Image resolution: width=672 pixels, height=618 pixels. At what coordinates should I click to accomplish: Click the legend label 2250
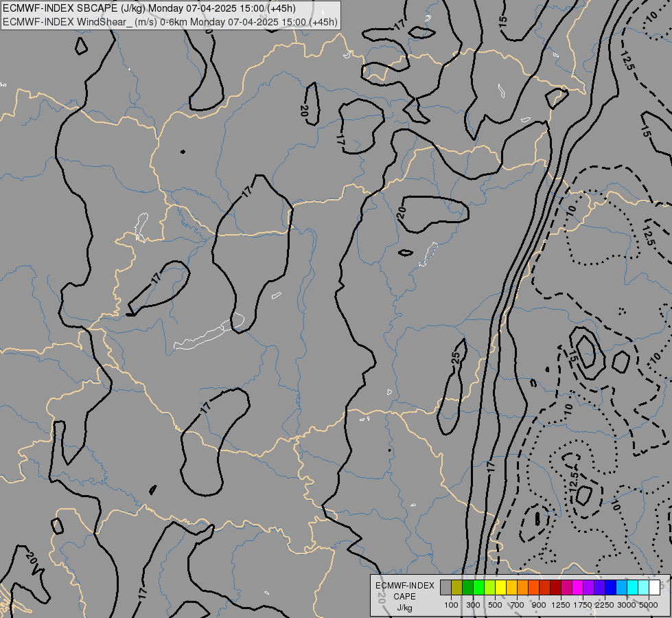pos(605,605)
